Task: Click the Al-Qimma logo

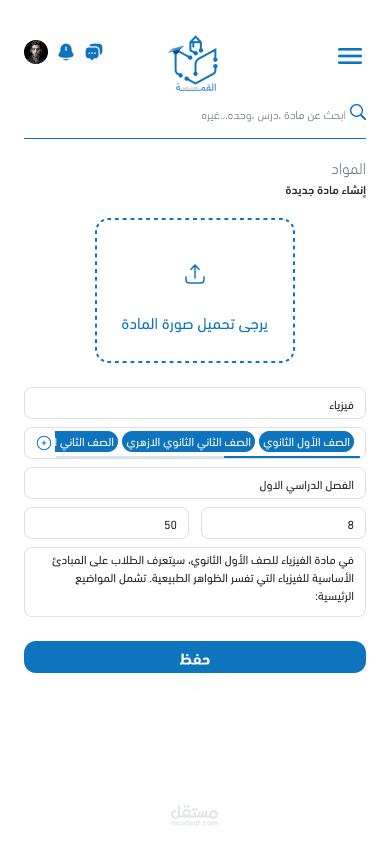Action: pos(194,64)
